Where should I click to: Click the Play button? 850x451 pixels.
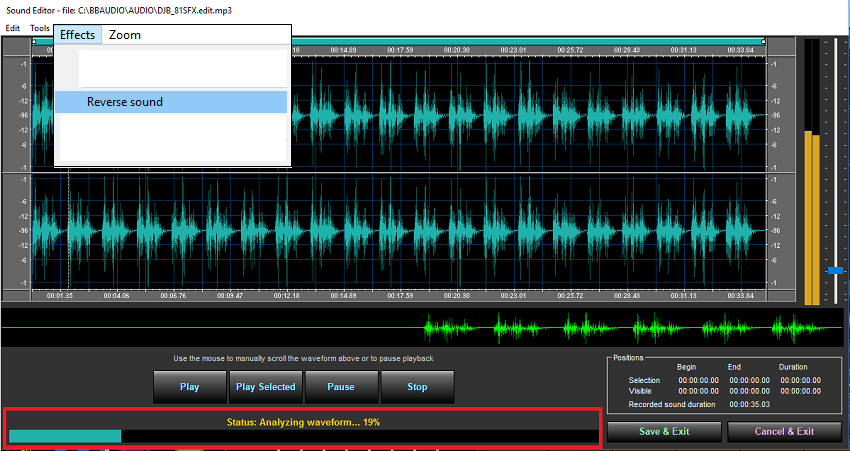pyautogui.click(x=190, y=387)
